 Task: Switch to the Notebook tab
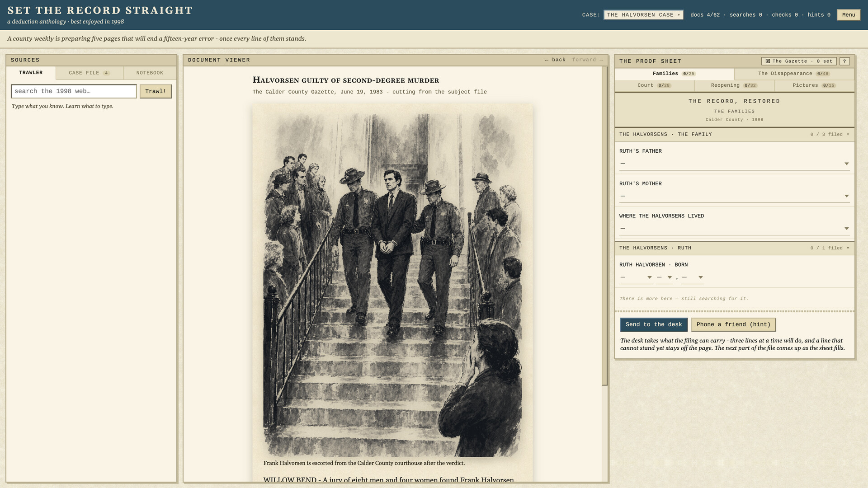point(150,73)
